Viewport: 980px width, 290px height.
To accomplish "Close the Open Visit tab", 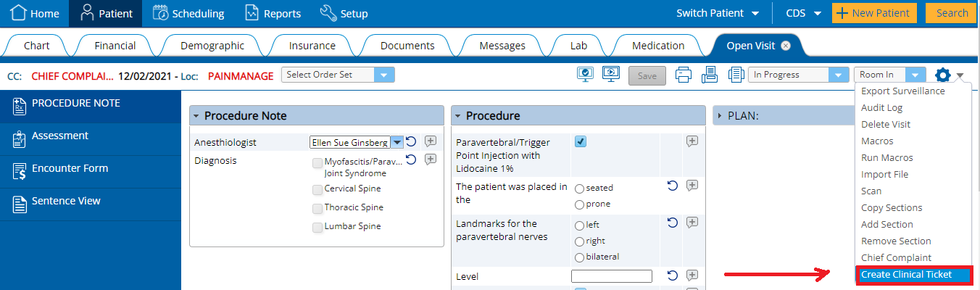I will pos(785,46).
